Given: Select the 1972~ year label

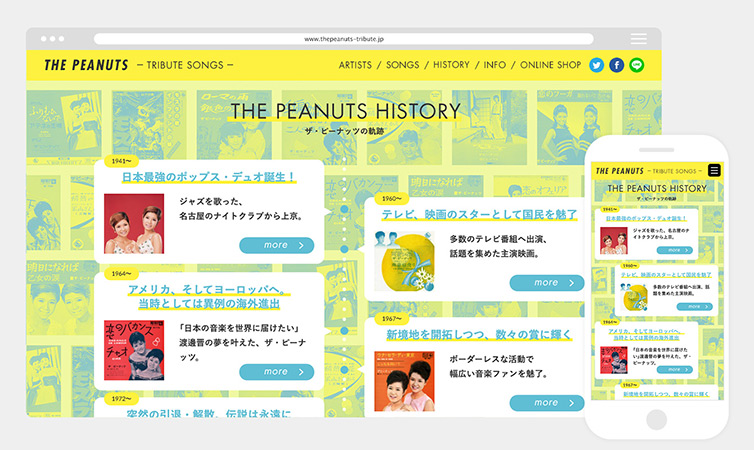Looking at the screenshot, I should coord(121,399).
